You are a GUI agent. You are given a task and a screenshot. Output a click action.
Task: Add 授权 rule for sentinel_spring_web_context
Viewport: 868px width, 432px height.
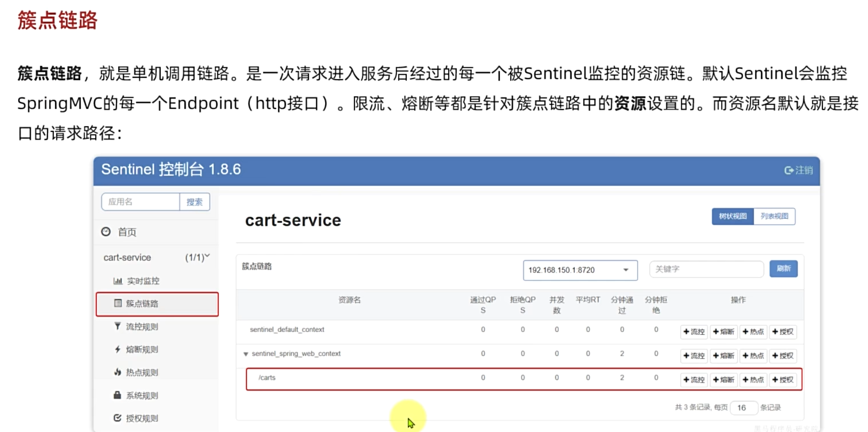783,356
